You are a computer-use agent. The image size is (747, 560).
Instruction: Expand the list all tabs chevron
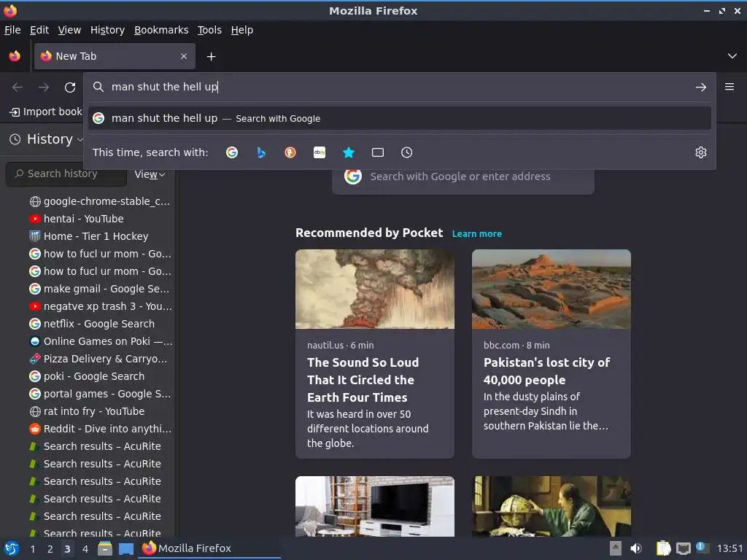[x=732, y=56]
